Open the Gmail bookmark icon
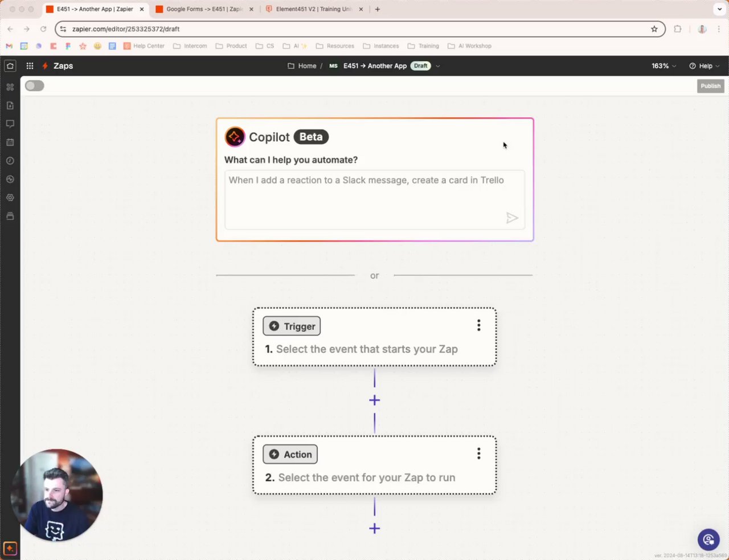 click(9, 46)
